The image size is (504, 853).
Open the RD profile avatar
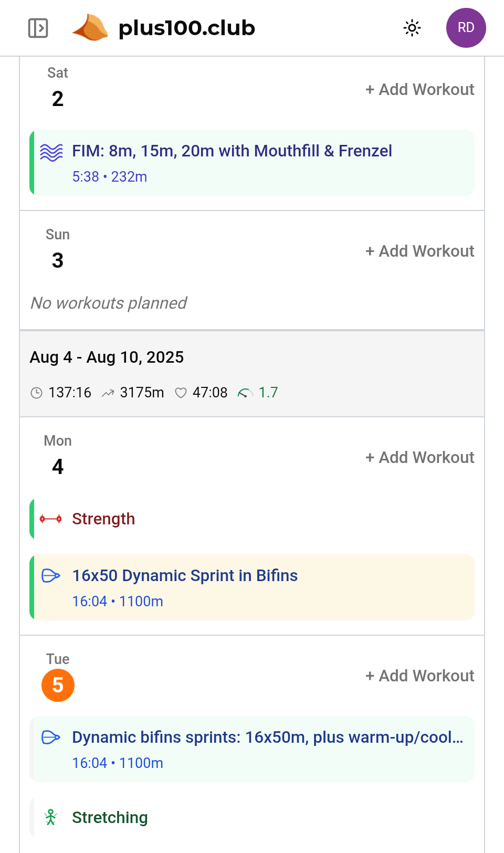coord(466,28)
